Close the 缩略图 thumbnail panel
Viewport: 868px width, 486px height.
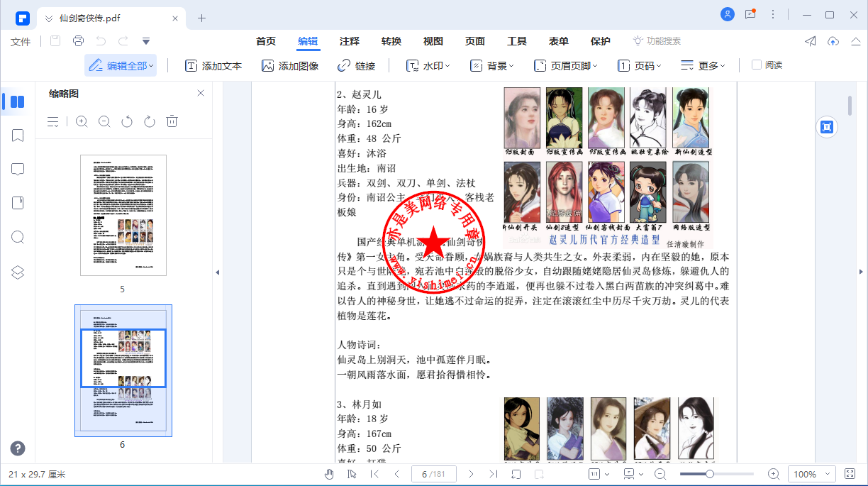(201, 93)
